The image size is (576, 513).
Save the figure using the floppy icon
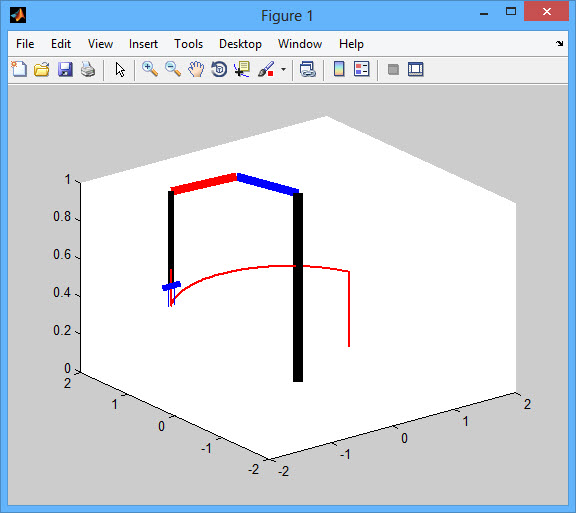[65, 69]
